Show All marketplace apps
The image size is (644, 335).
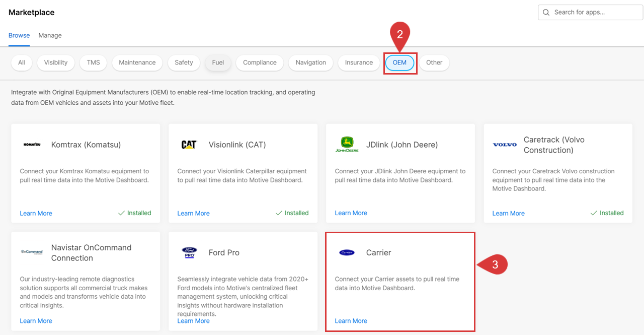[22, 62]
